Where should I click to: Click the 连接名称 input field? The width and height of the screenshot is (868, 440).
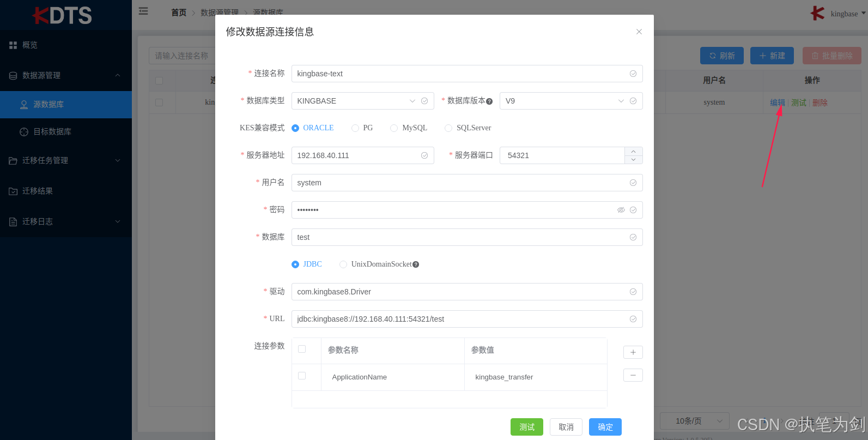[x=467, y=74]
